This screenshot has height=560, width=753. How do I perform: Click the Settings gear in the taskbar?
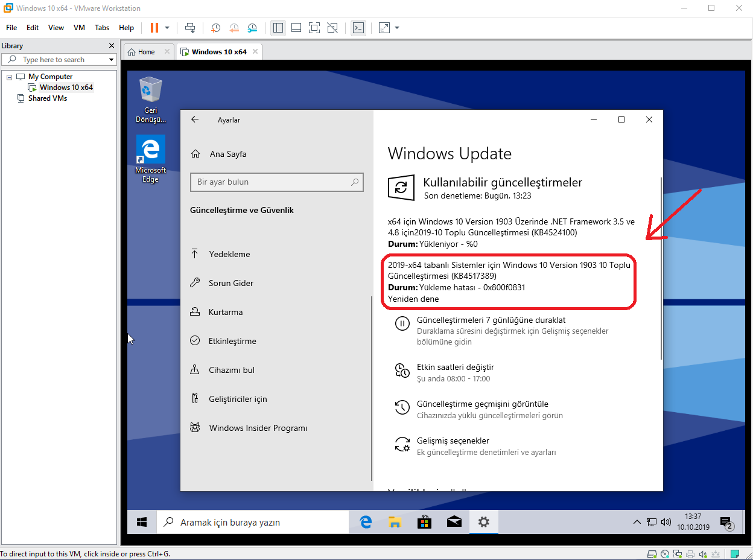click(x=484, y=522)
